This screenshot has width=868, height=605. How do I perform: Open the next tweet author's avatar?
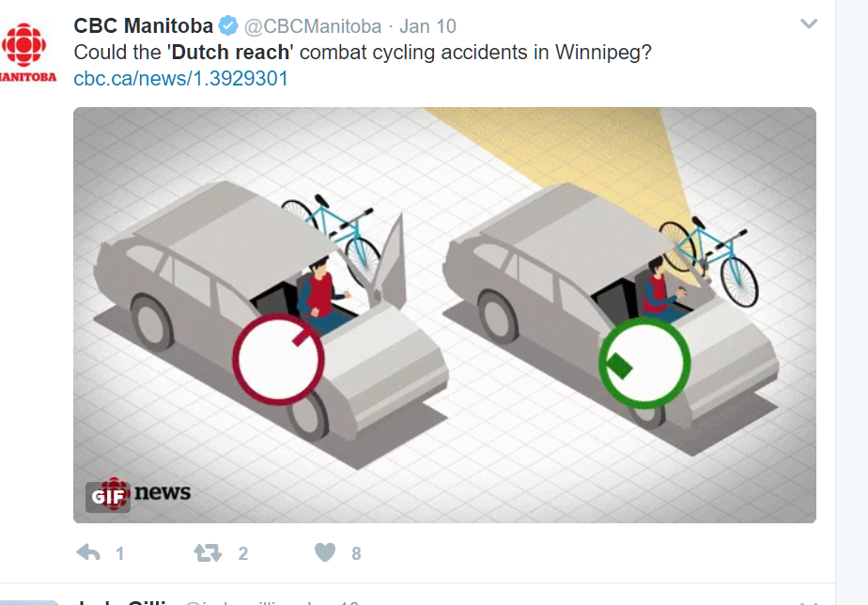pyautogui.click(x=29, y=602)
